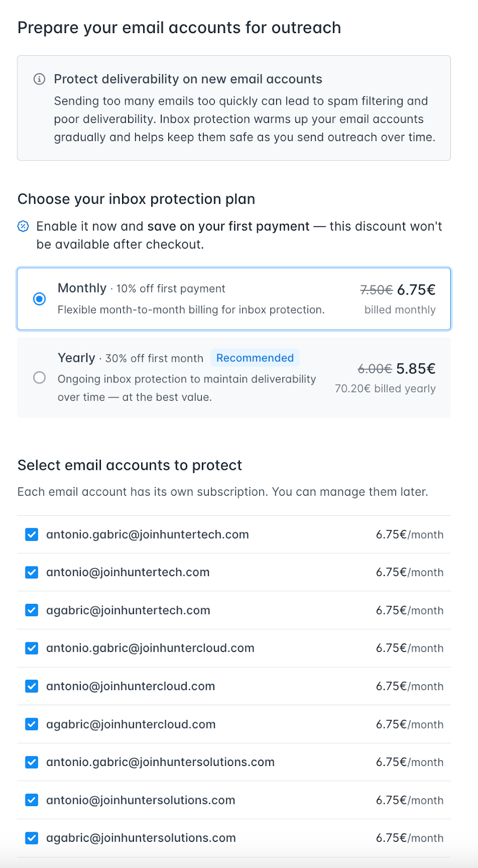Select the Monthly plan radio button
The height and width of the screenshot is (868, 478).
click(x=40, y=299)
